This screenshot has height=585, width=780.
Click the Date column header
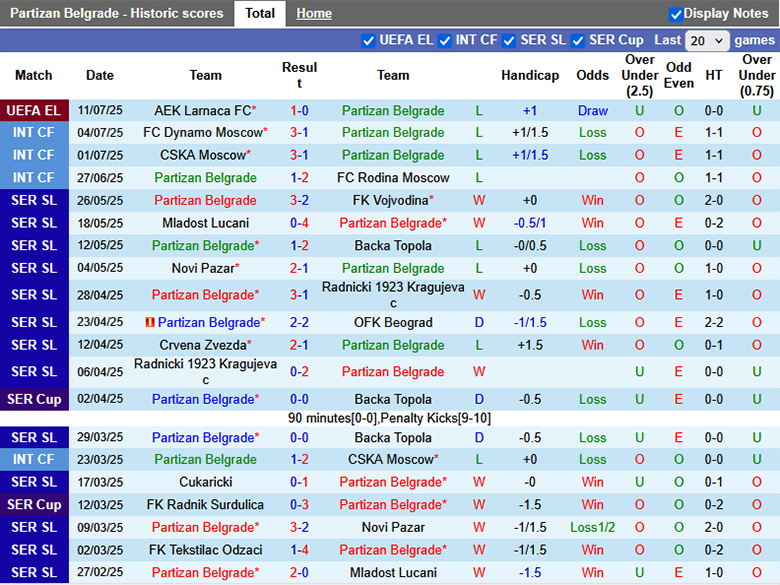coord(100,75)
